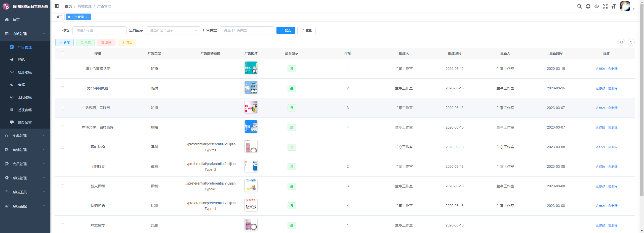Check the 快购优选 row checkbox
This screenshot has width=644, height=233.
tap(62, 206)
